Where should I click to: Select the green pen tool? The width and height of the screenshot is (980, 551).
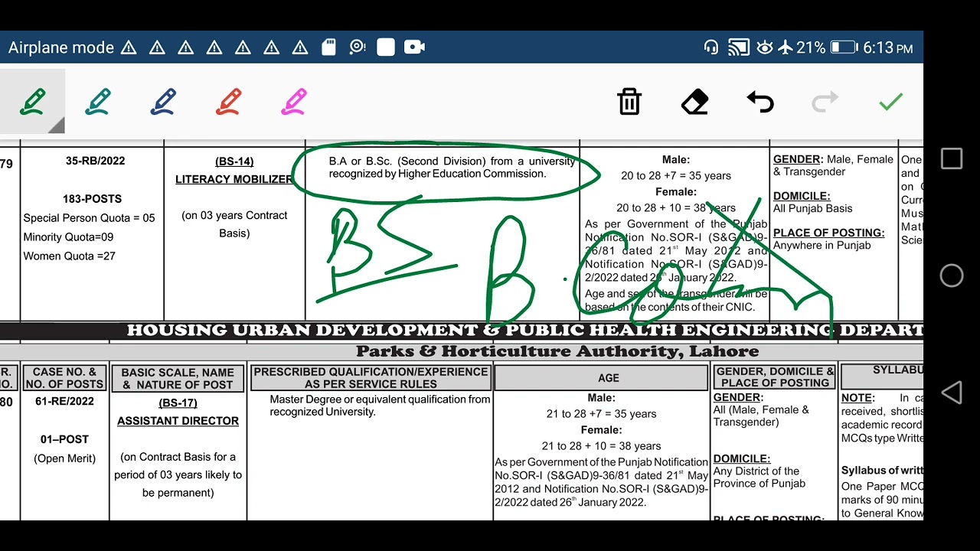pyautogui.click(x=32, y=101)
